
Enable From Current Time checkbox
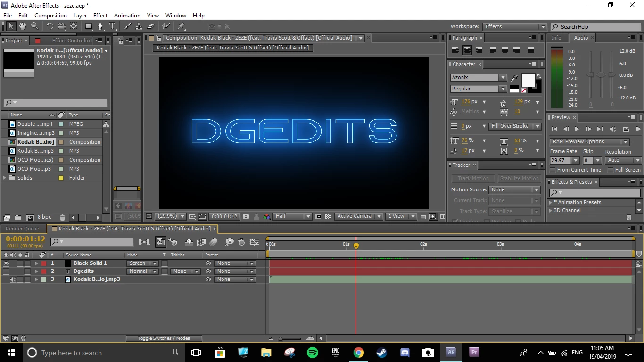[x=553, y=170]
